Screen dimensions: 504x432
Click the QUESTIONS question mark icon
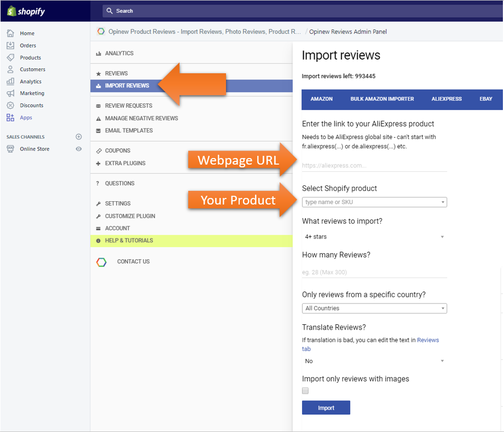click(x=98, y=183)
